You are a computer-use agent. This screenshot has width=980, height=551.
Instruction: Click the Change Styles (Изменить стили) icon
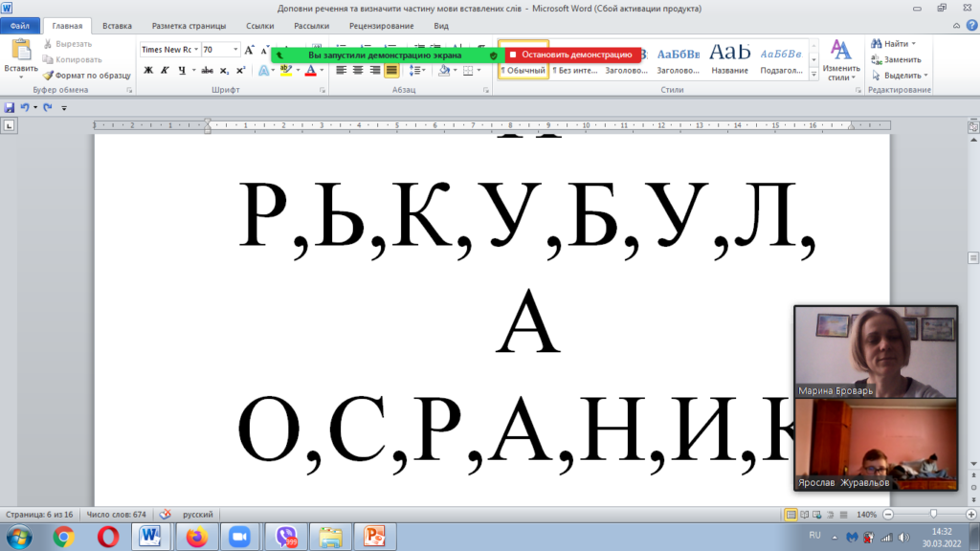pos(841,59)
